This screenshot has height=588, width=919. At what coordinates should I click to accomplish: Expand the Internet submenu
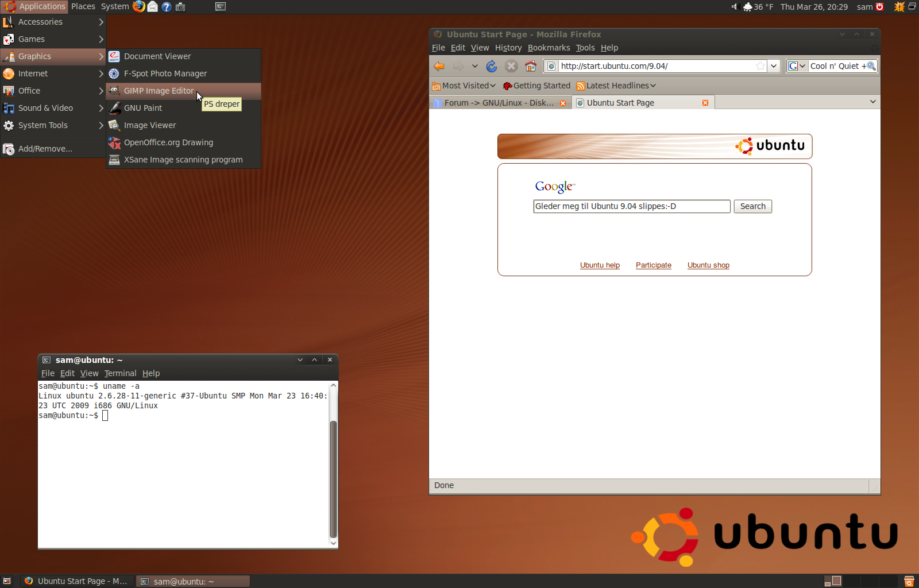53,73
